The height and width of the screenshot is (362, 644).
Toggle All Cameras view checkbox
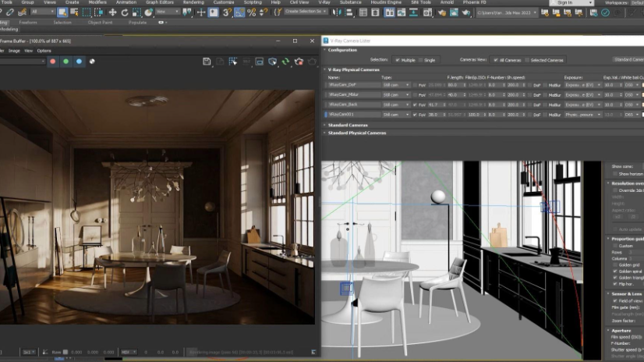pos(496,60)
